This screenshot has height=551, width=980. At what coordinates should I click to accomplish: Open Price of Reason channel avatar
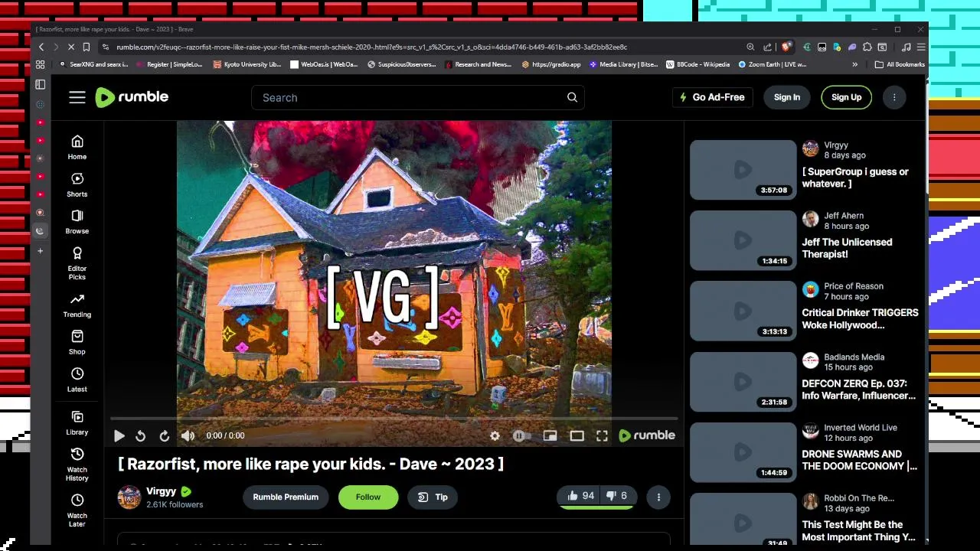pyautogui.click(x=810, y=290)
